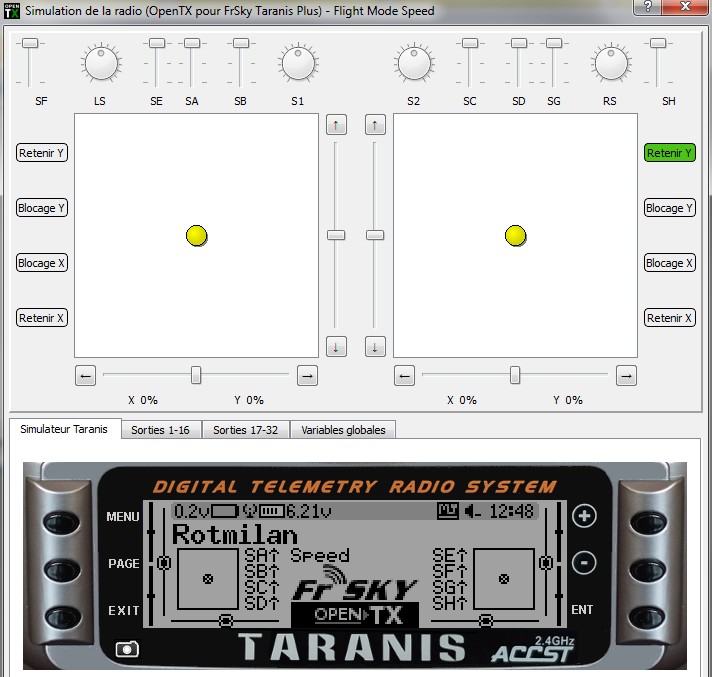
Task: Click the ENT round key on the Taranis
Action: (x=648, y=617)
